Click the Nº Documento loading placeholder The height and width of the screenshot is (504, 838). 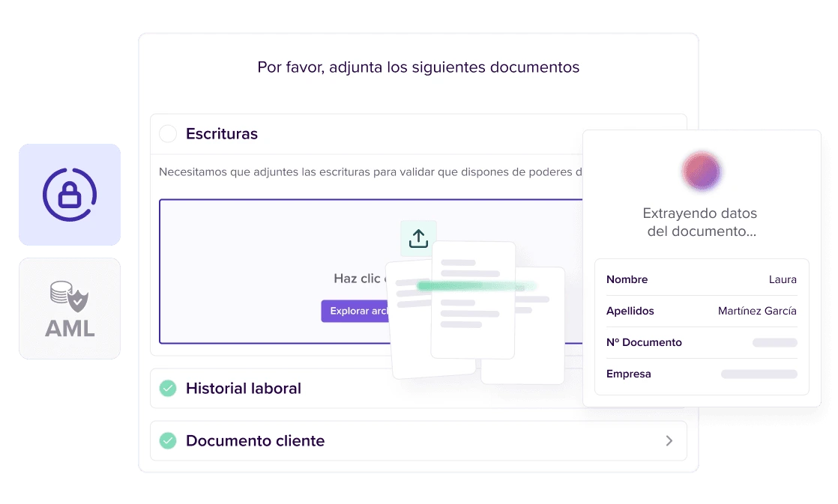(x=774, y=342)
